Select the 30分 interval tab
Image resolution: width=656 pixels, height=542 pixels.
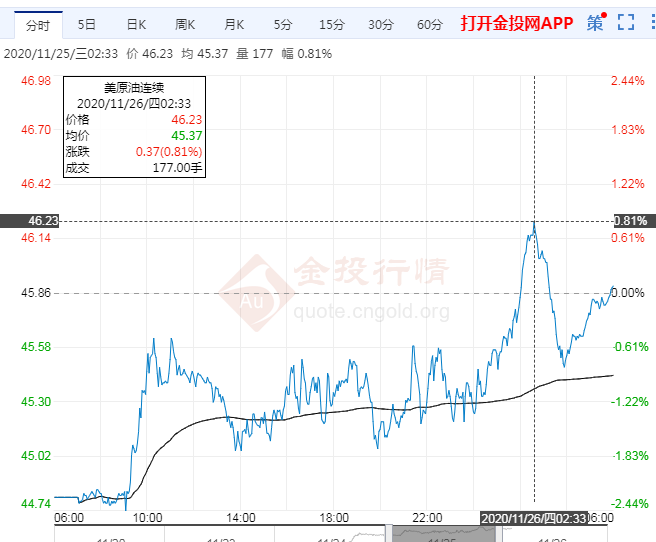[x=381, y=25]
